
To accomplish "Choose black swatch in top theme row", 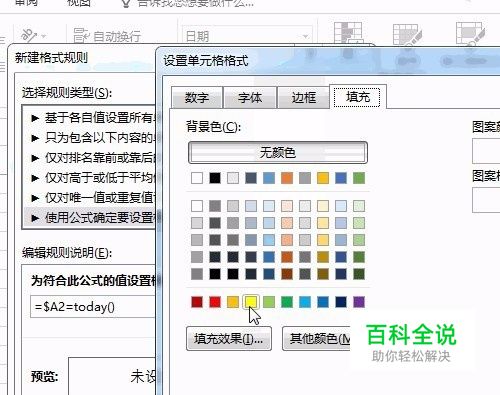I will click(x=215, y=178).
